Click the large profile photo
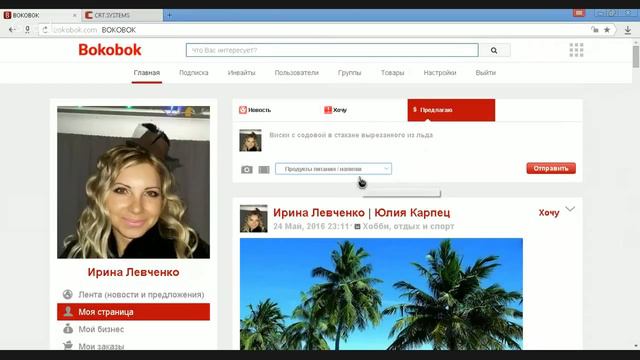 click(x=133, y=182)
